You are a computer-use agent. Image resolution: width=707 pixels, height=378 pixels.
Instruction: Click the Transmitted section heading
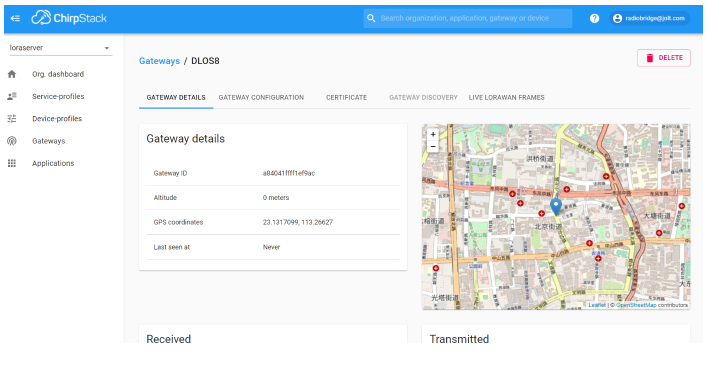[x=459, y=339]
